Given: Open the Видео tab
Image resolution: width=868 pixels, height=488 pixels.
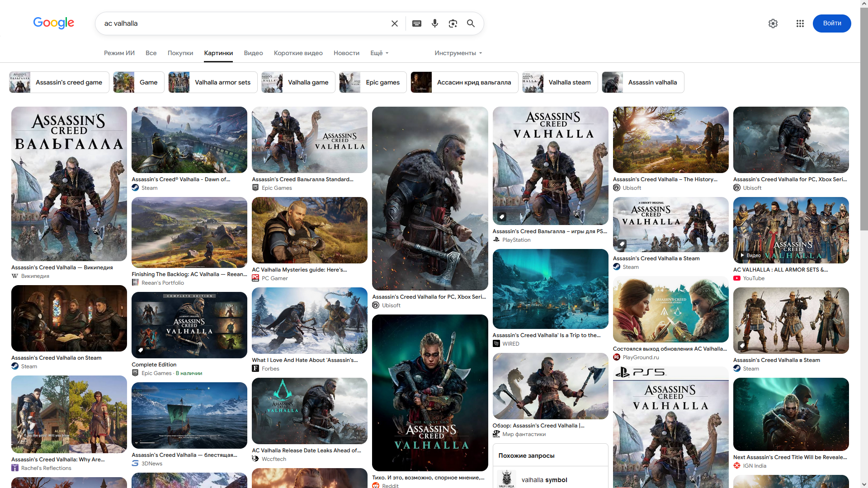Looking at the screenshot, I should (253, 53).
